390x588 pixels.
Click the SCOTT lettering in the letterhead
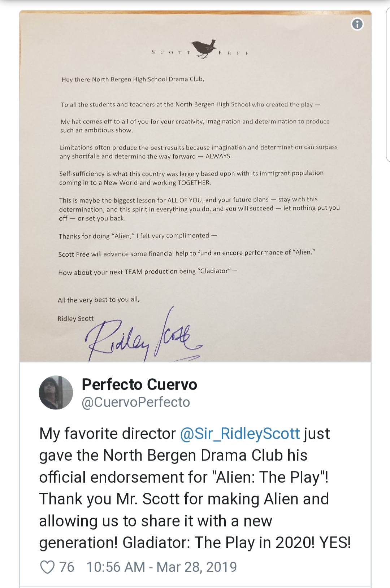(x=171, y=53)
